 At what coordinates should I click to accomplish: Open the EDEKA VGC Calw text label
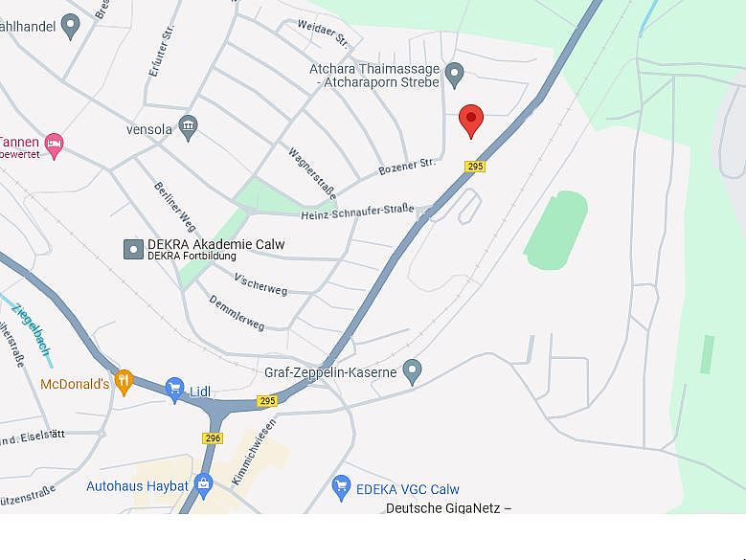[408, 489]
